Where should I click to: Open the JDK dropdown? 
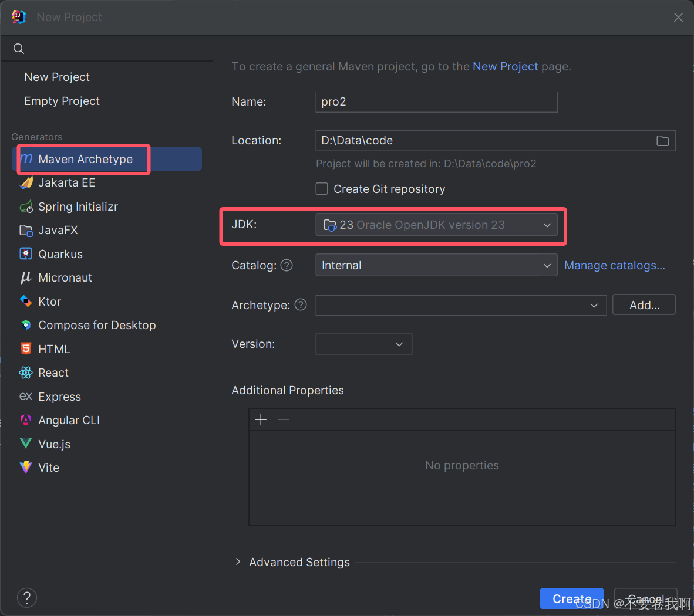tap(436, 225)
